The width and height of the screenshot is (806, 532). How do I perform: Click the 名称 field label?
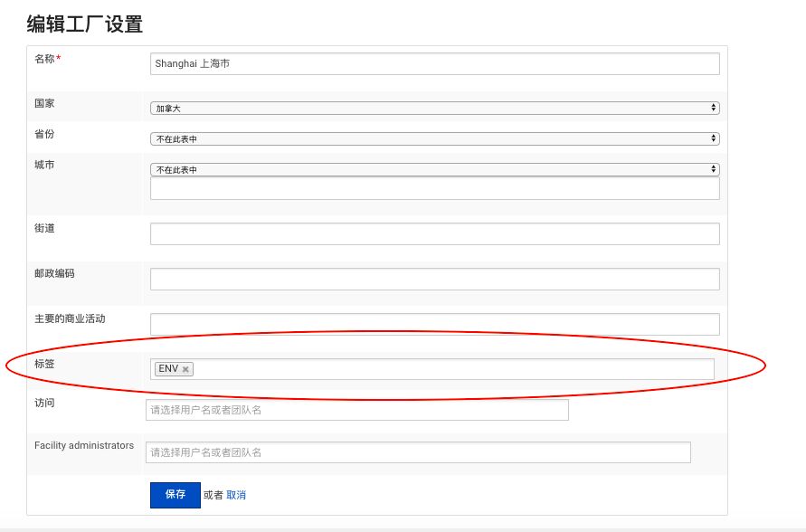click(x=44, y=59)
